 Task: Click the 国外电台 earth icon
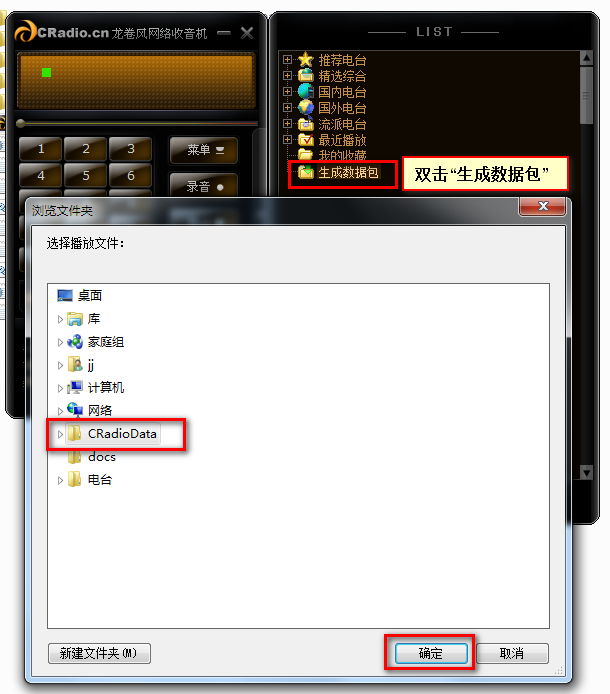(x=305, y=107)
